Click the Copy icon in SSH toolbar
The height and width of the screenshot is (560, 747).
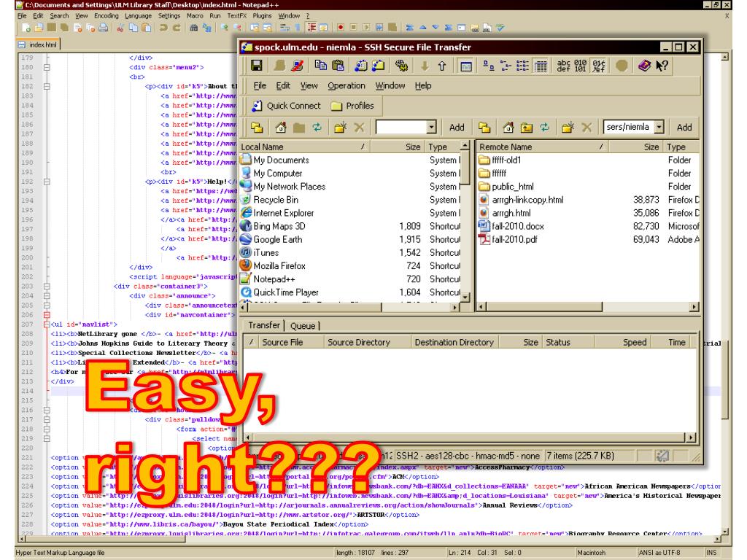tap(321, 65)
